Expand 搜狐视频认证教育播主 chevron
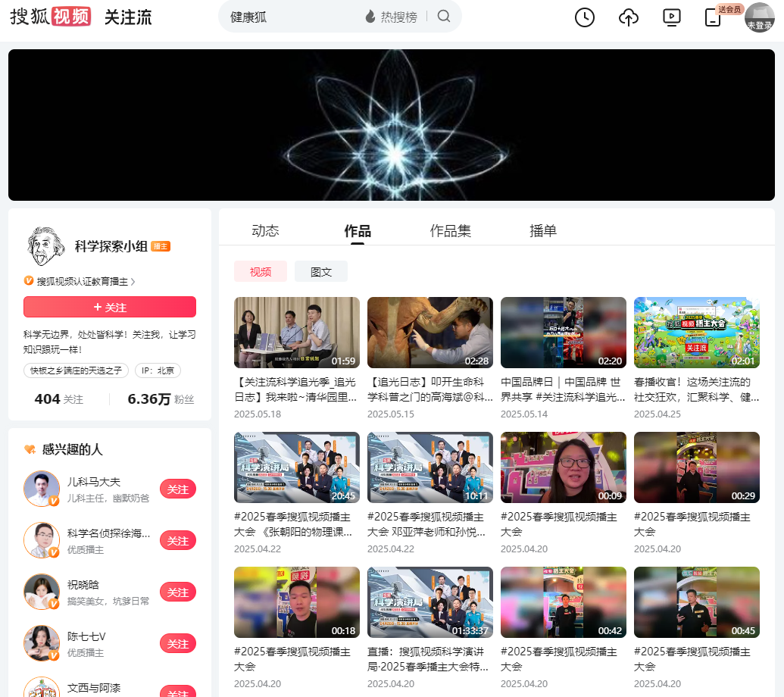784x697 pixels. pyautogui.click(x=133, y=282)
